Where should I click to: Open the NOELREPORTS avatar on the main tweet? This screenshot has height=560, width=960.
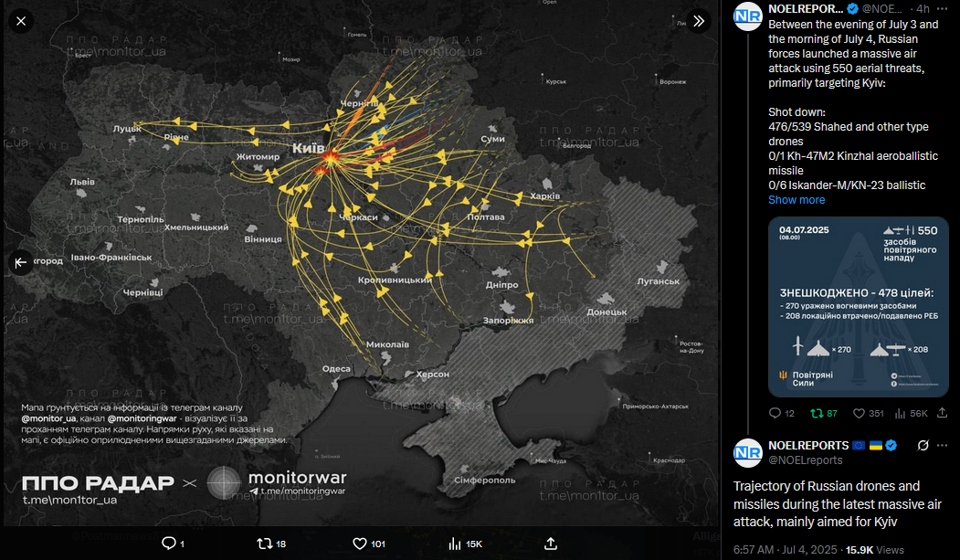click(747, 453)
